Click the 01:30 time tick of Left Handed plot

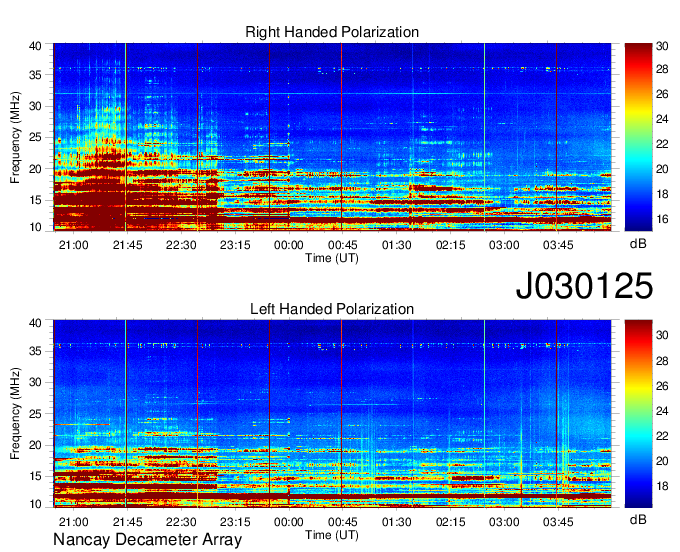[396, 522]
